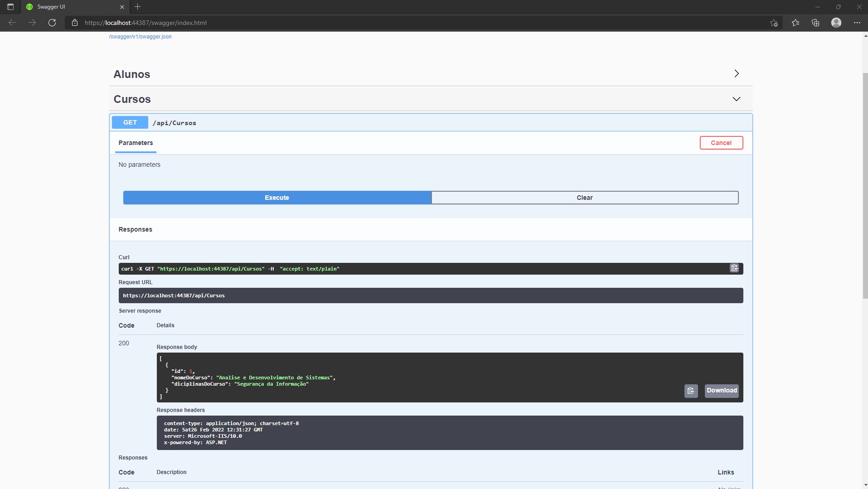Download the response body
The image size is (868, 489).
[722, 391]
